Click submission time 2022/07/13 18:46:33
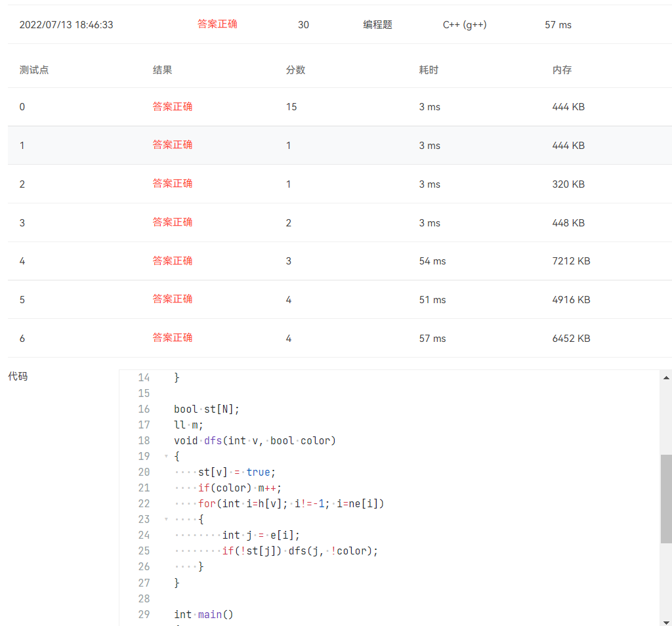The width and height of the screenshot is (672, 626). coord(66,25)
